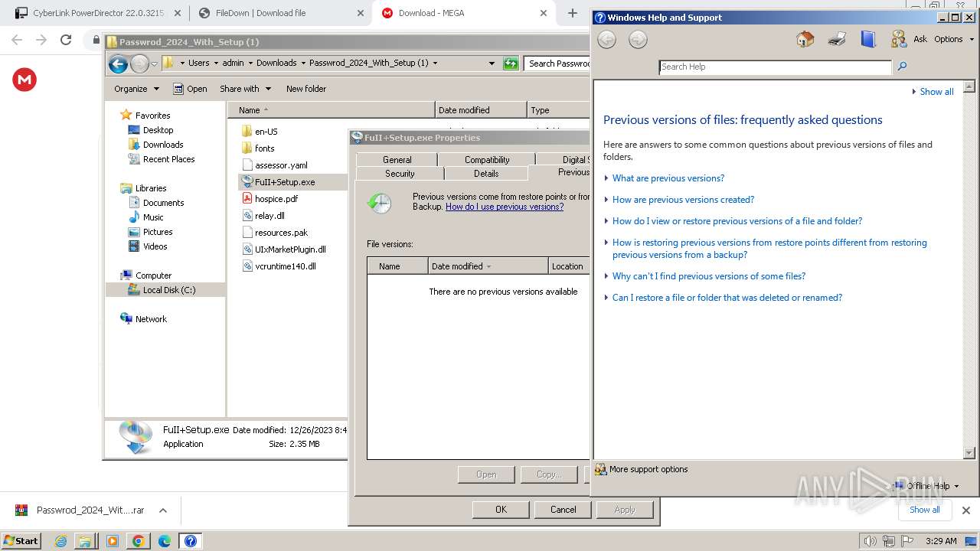Expand 'How are previous versions created?'

point(683,200)
